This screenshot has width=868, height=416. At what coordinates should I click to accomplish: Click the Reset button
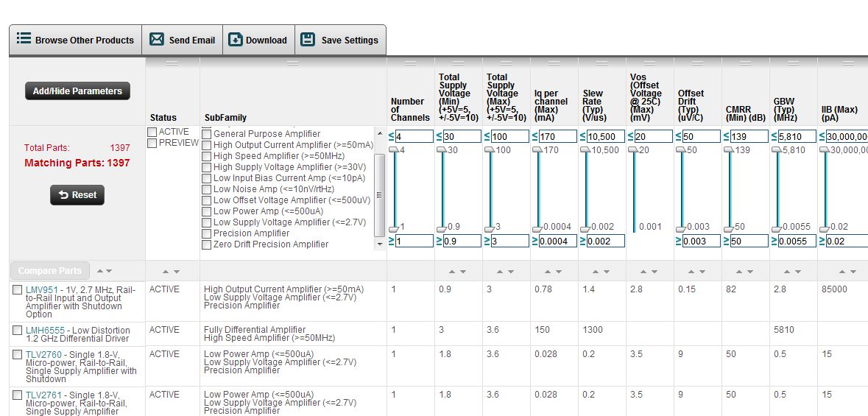tap(77, 195)
